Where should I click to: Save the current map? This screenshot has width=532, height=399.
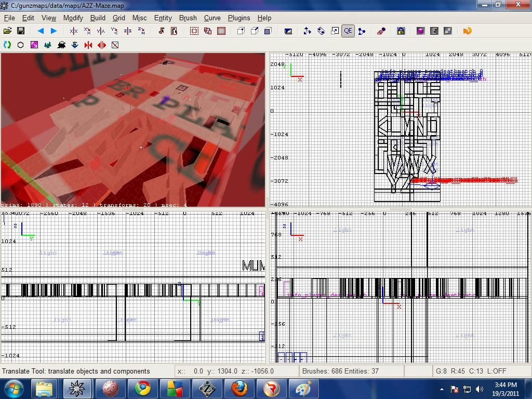coord(21,31)
